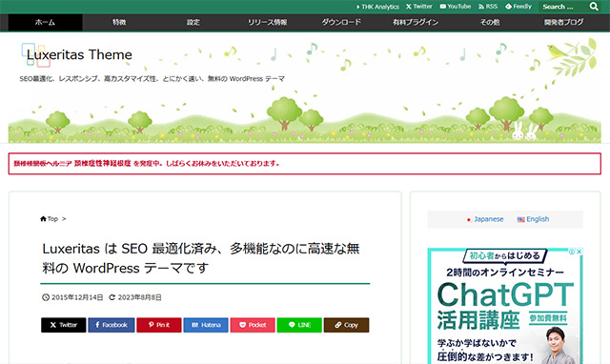Image resolution: width=610 pixels, height=364 pixels.
Task: Click the Luxeritas Theme site title
Action: (79, 55)
